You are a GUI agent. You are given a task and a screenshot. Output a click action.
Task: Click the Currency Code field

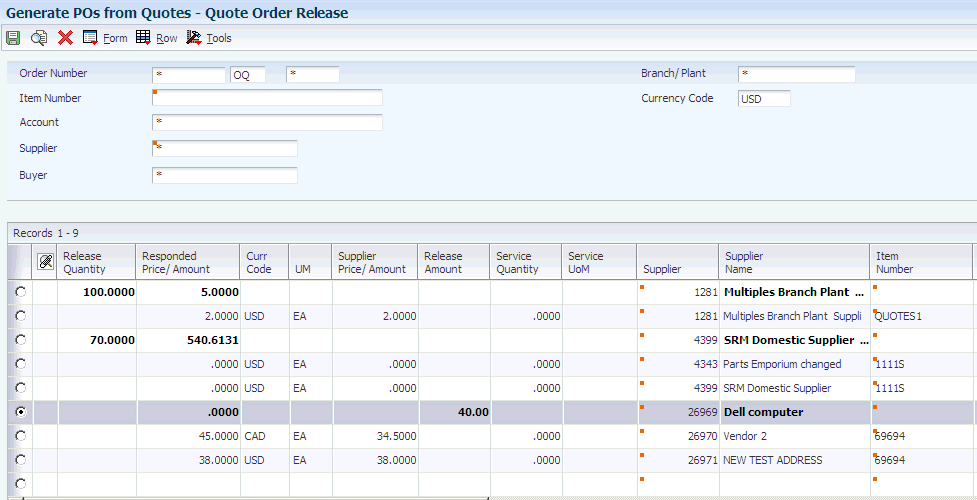click(x=764, y=99)
